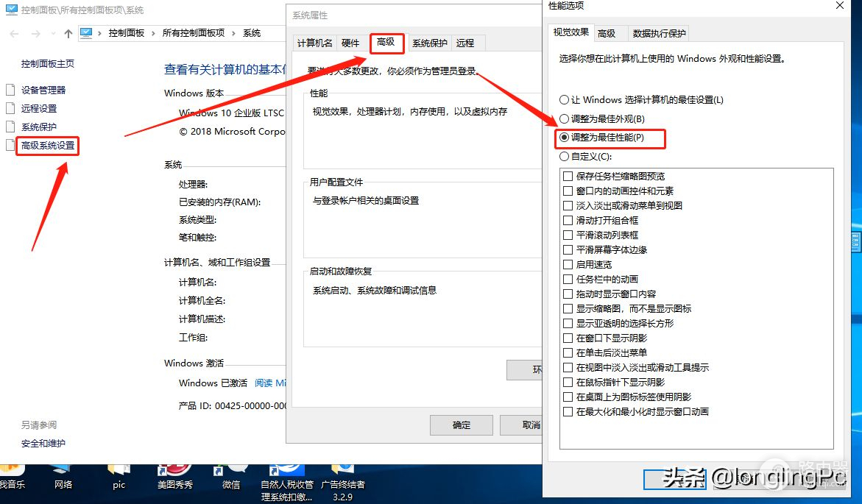Switch to 系统保护 tab in 系统属性
This screenshot has height=504, width=862.
(x=430, y=43)
